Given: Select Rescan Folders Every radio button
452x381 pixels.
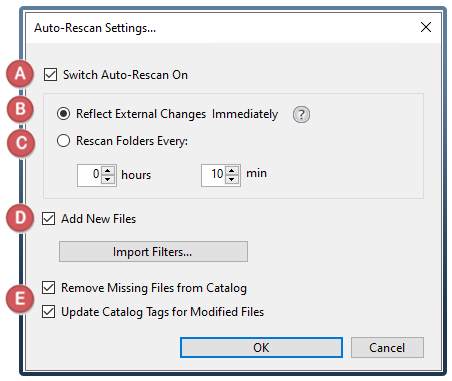Looking at the screenshot, I should tap(63, 141).
